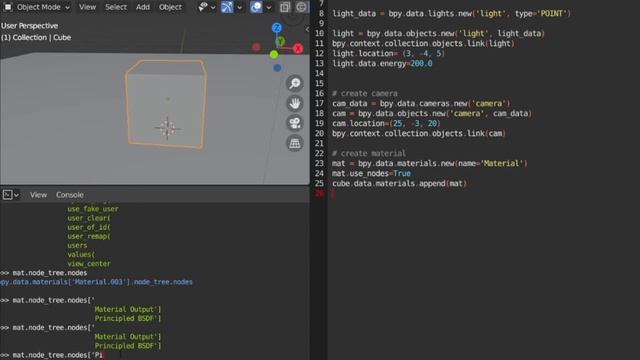Click line number 14 in the gutter
640x360 pixels.
319,73
